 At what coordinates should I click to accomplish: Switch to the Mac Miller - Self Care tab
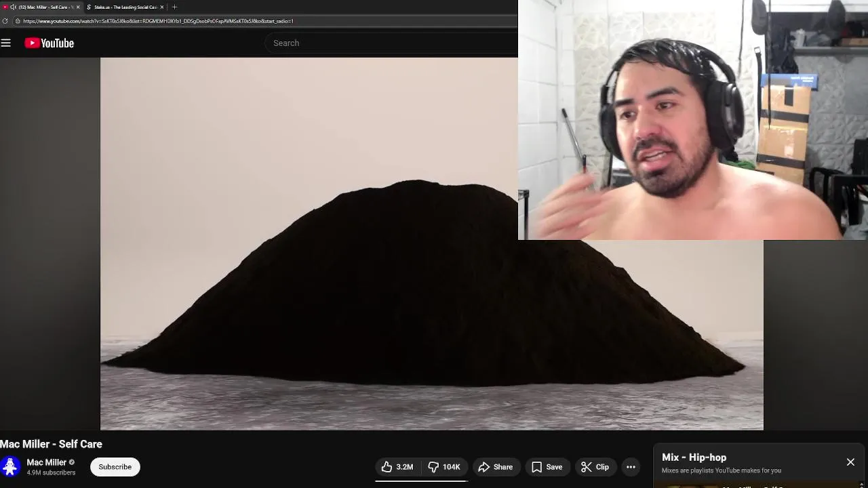[x=43, y=7]
